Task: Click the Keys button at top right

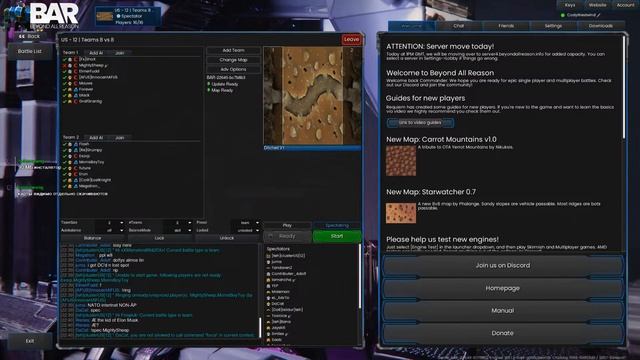Action: 570,5
